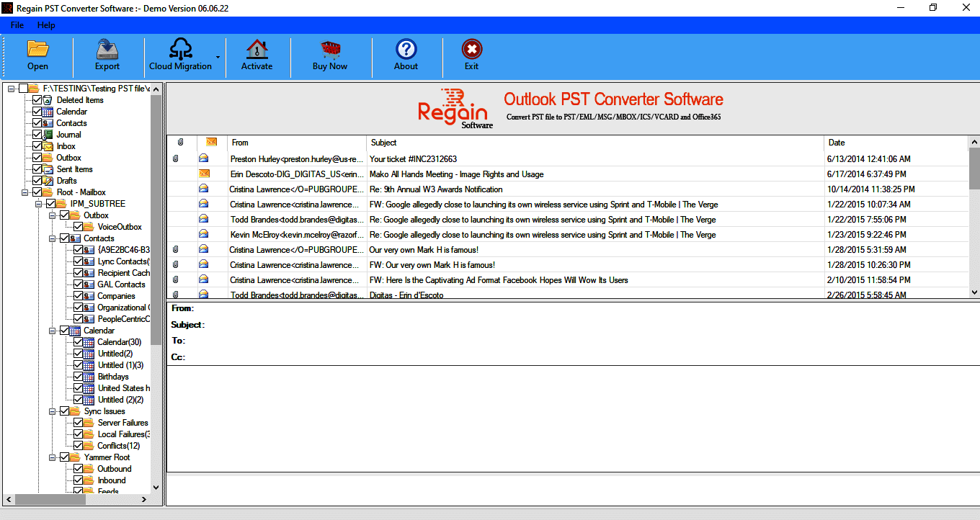Viewport: 980px width, 520px height.
Task: Select the Inbound folder under Yammer Root
Action: (x=112, y=480)
